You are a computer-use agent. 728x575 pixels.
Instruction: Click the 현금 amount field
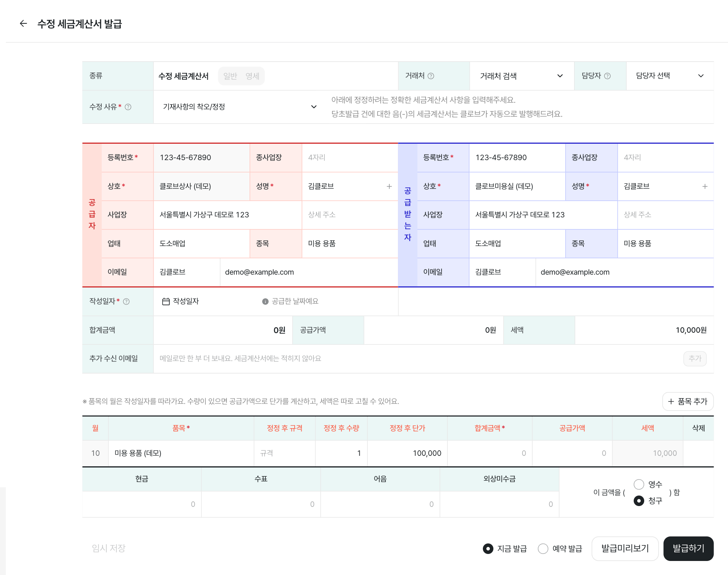[142, 504]
